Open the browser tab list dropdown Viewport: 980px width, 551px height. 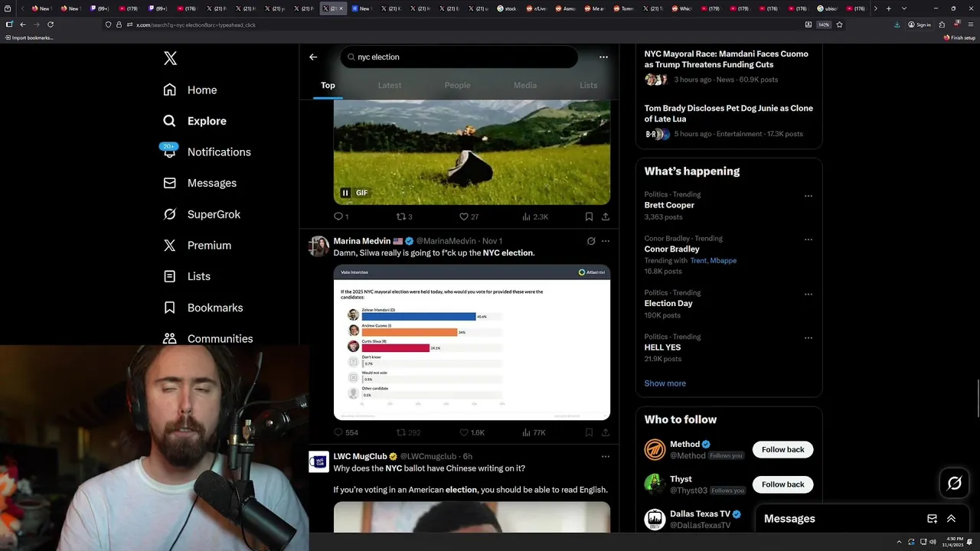click(903, 8)
